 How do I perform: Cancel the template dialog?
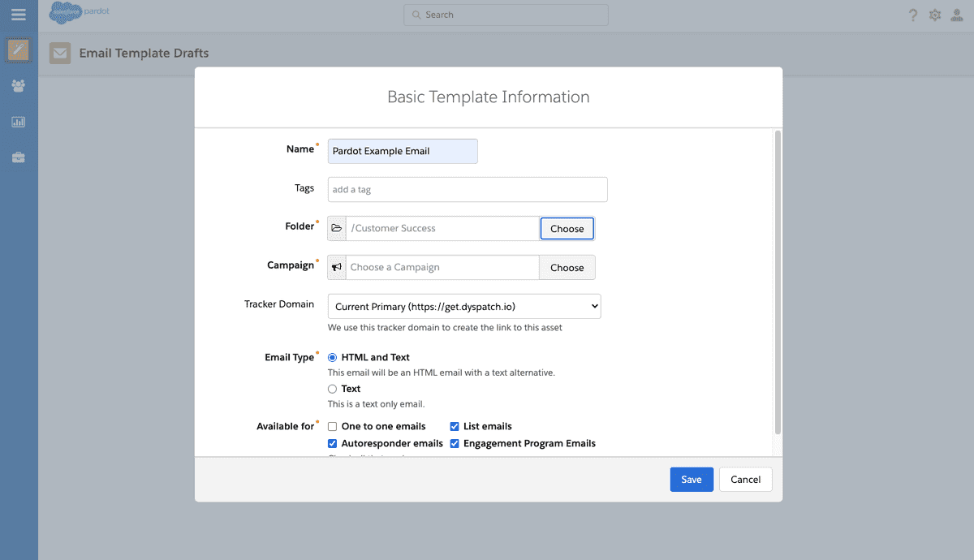click(745, 480)
